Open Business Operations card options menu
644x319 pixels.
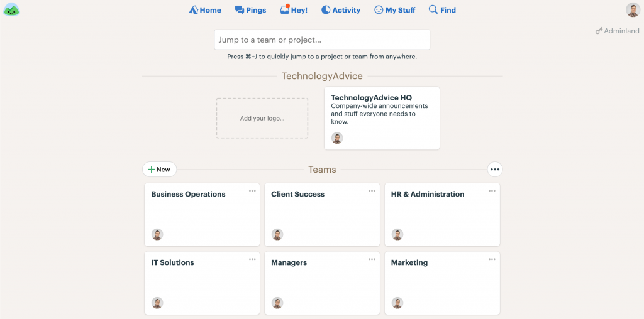[x=252, y=191]
